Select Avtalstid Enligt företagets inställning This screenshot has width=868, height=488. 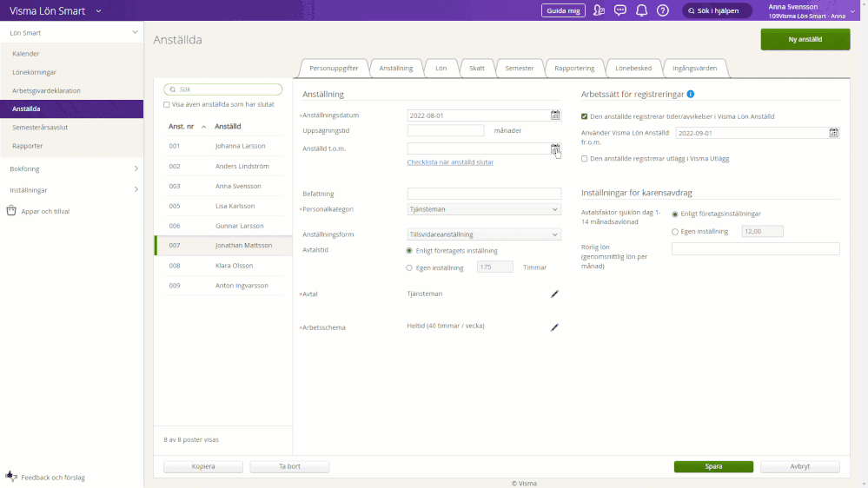point(409,251)
